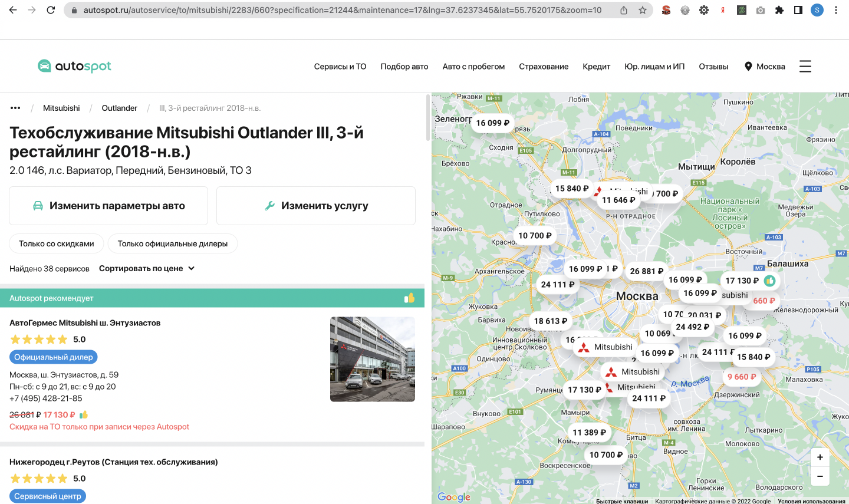Click 'Изменить услугу' button
The width and height of the screenshot is (849, 504).
316,206
